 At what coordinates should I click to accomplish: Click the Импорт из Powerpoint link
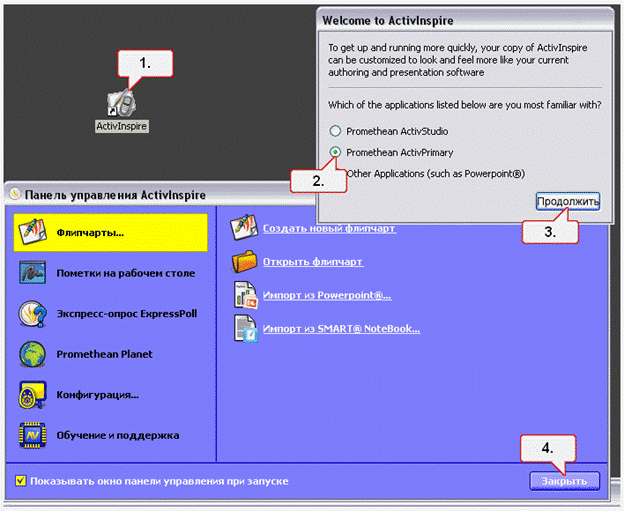click(327, 295)
